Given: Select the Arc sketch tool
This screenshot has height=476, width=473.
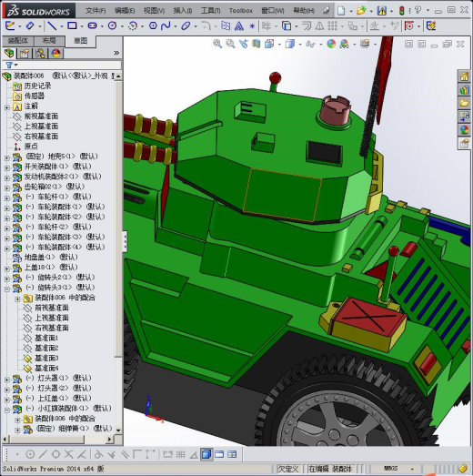Looking at the screenshot, I should [x=133, y=25].
